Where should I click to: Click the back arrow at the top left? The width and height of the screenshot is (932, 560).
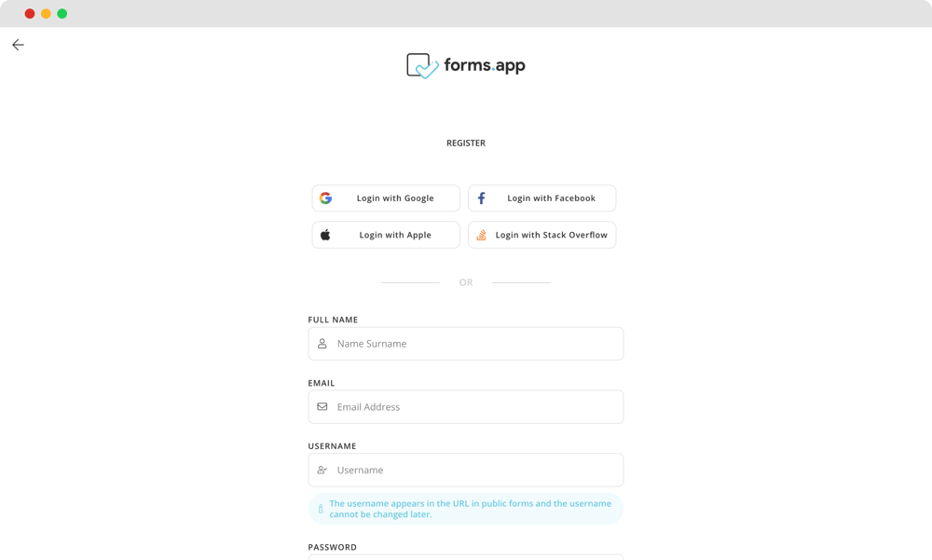(18, 44)
